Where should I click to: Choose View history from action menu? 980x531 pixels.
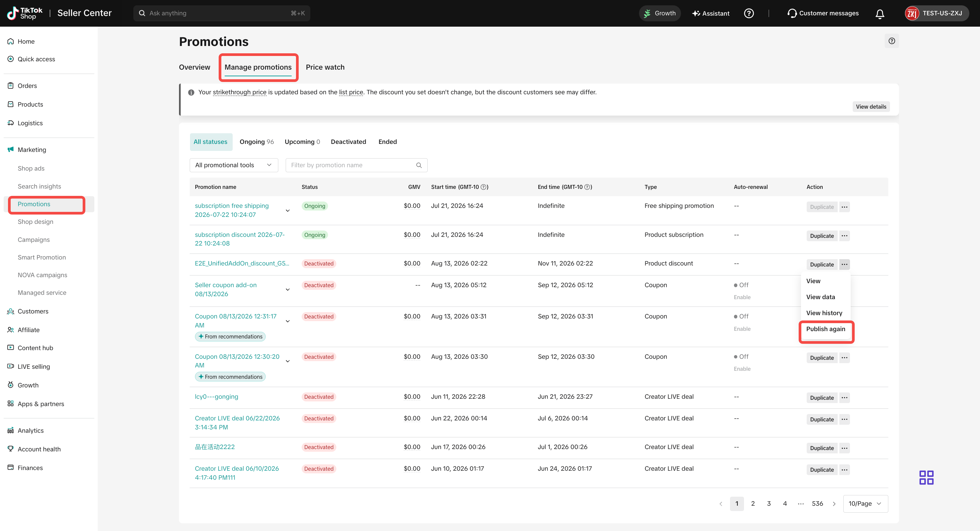tap(824, 313)
